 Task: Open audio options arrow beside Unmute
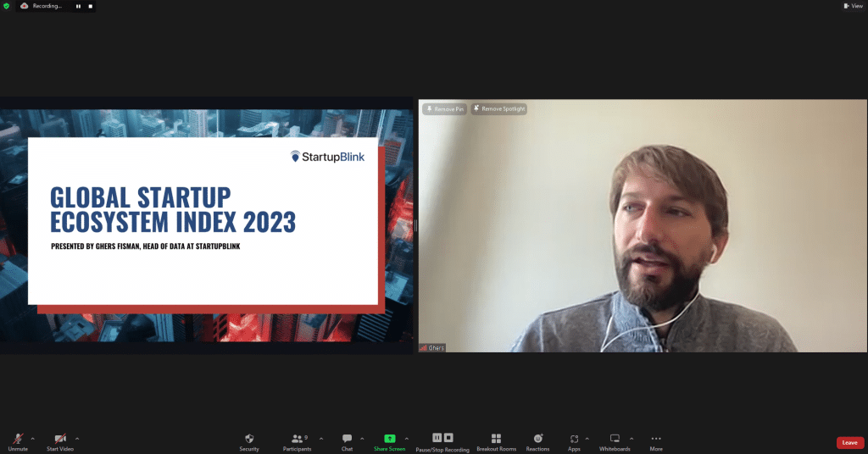pyautogui.click(x=33, y=439)
